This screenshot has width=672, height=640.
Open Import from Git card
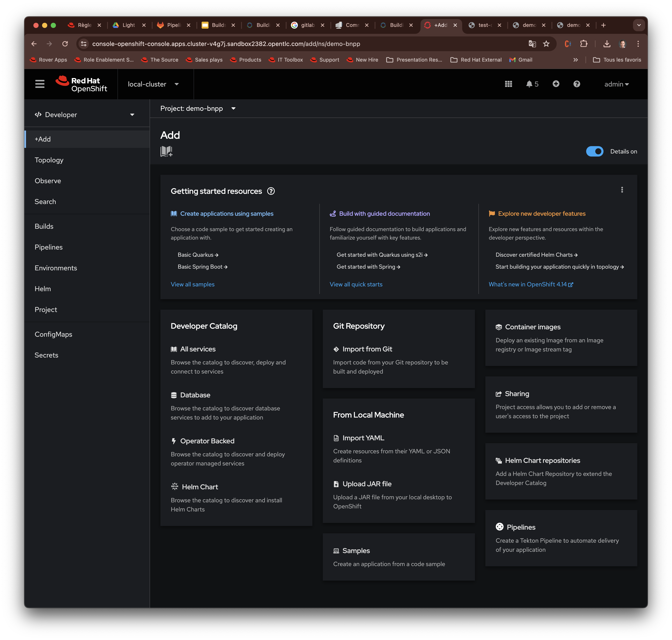tap(367, 349)
